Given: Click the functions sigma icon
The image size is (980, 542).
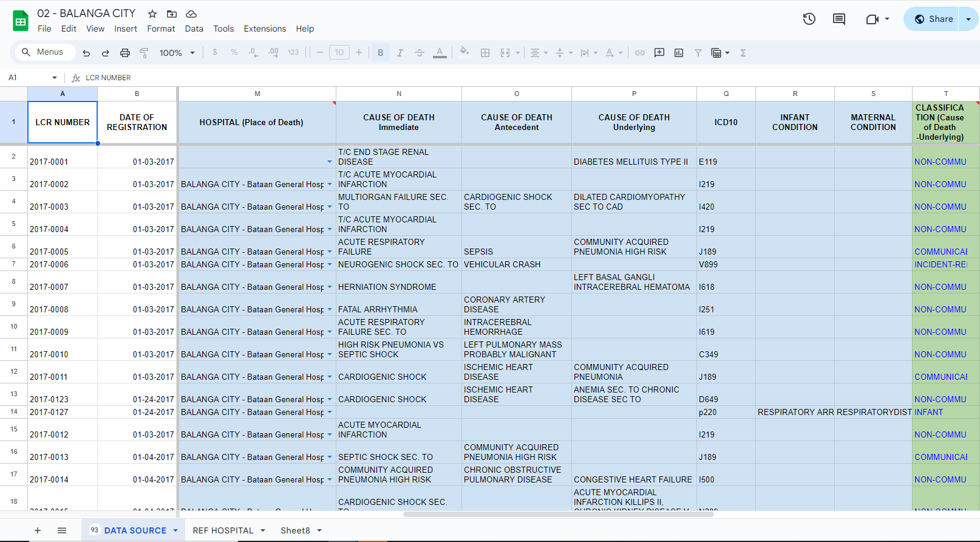Looking at the screenshot, I should coord(743,53).
